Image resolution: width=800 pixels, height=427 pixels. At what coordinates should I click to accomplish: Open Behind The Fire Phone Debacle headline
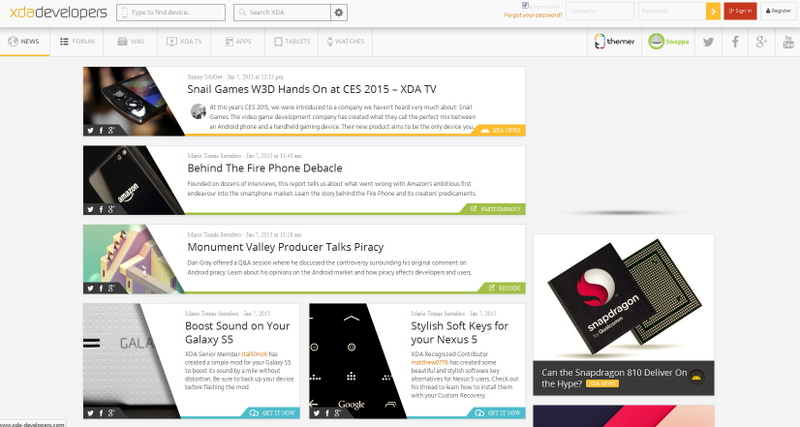(x=265, y=168)
